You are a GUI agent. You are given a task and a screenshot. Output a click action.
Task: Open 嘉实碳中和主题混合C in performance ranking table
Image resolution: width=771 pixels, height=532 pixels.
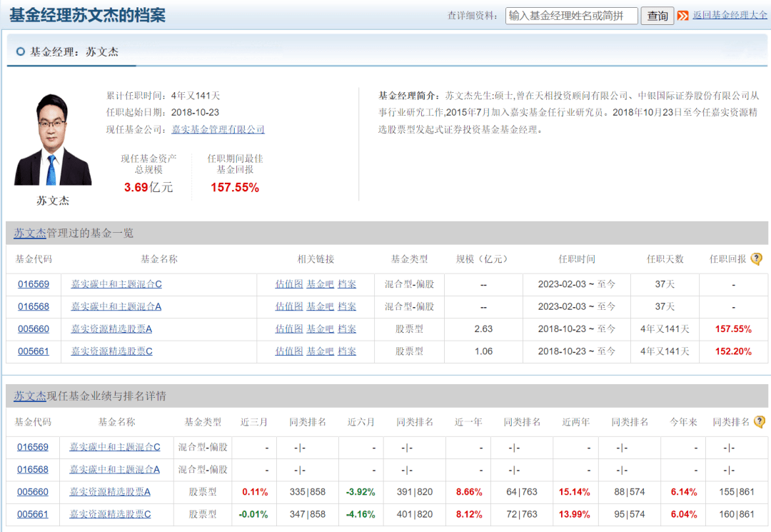coord(115,448)
